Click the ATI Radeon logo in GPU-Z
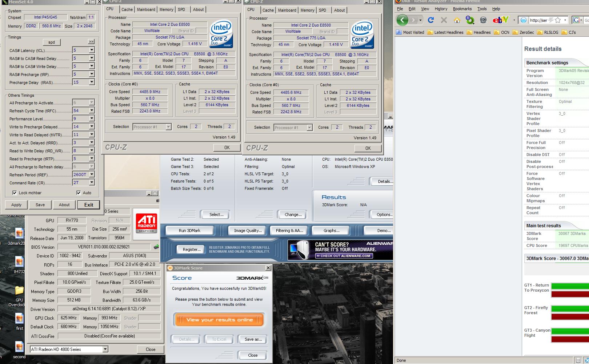 147,223
